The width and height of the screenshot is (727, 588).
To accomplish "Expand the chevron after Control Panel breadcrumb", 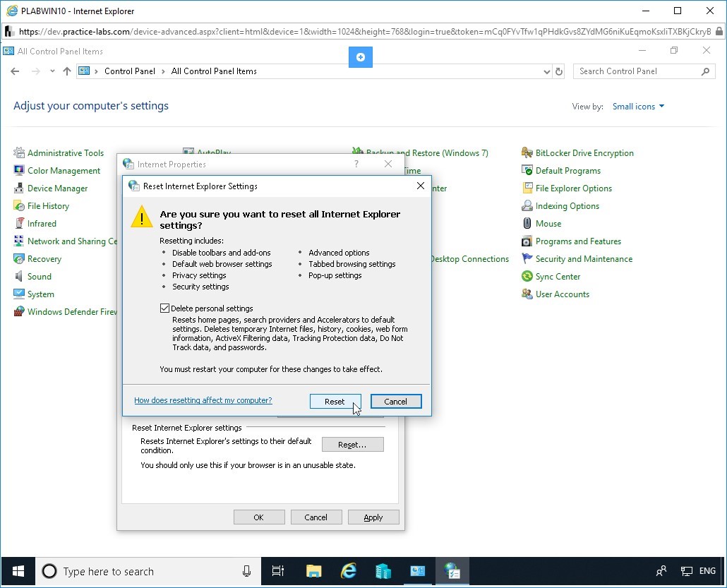I will pyautogui.click(x=163, y=71).
